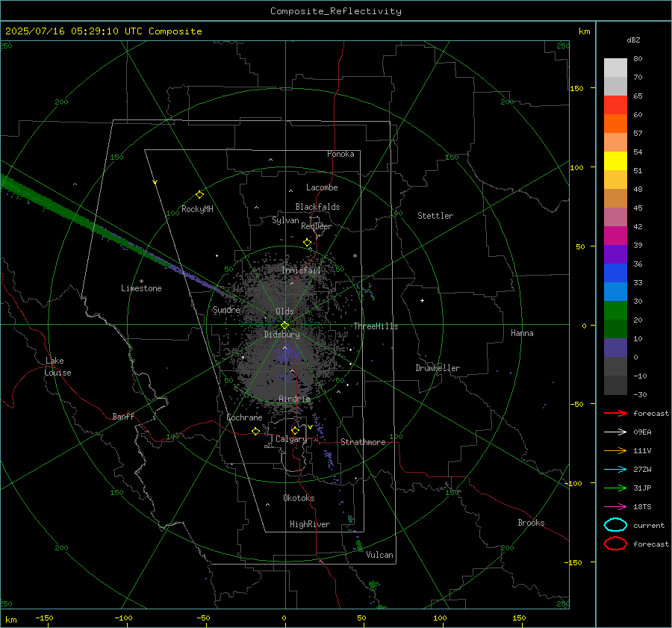
Task: Click the Banff town label
Action: click(123, 416)
